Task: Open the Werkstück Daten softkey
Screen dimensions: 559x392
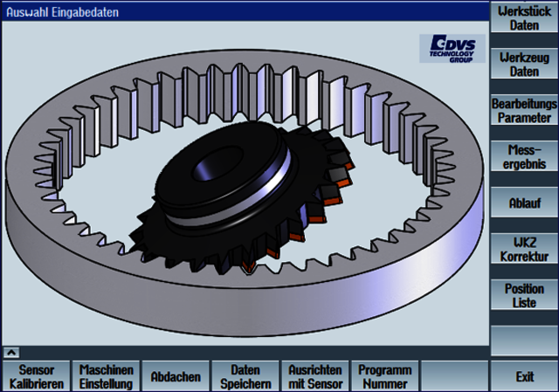Action: pyautogui.click(x=524, y=17)
